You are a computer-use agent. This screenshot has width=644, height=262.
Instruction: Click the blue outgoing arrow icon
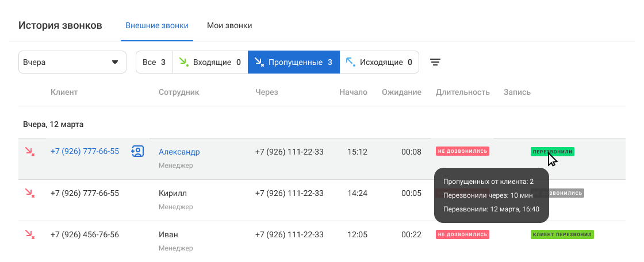coord(350,62)
